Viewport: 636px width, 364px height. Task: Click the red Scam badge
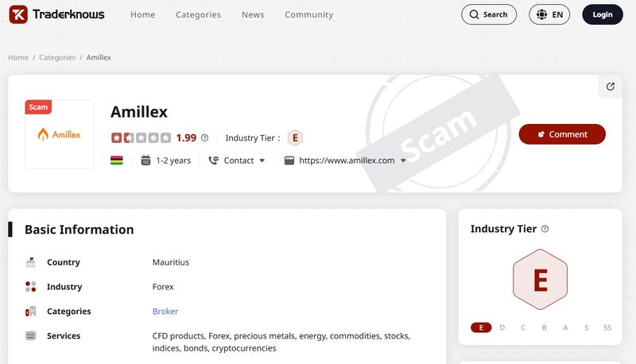coord(38,107)
